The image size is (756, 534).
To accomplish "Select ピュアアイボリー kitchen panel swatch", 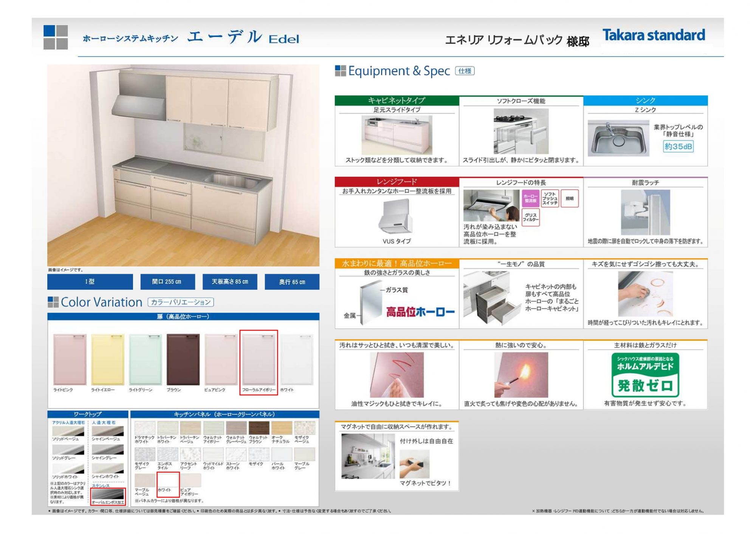I will [x=191, y=480].
